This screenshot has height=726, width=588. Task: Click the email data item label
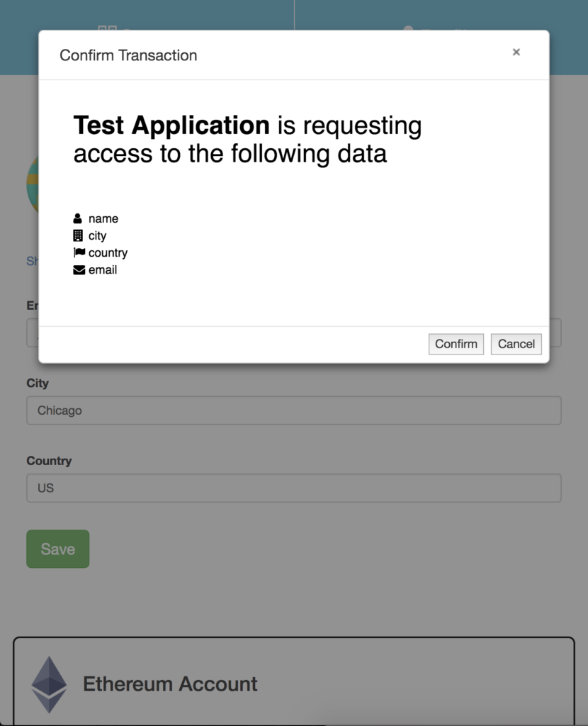click(x=103, y=270)
